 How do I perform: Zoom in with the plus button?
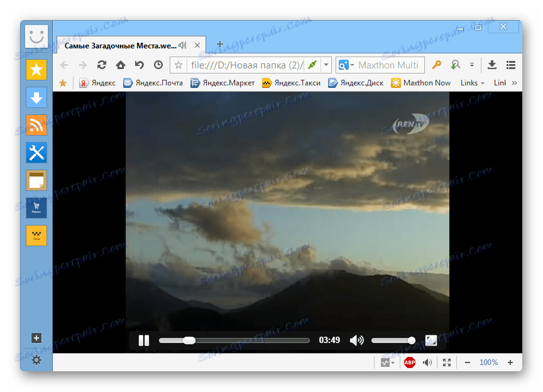point(510,362)
